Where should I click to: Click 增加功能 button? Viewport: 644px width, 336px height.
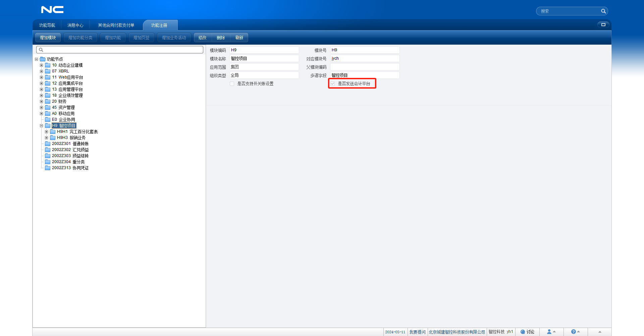[113, 38]
